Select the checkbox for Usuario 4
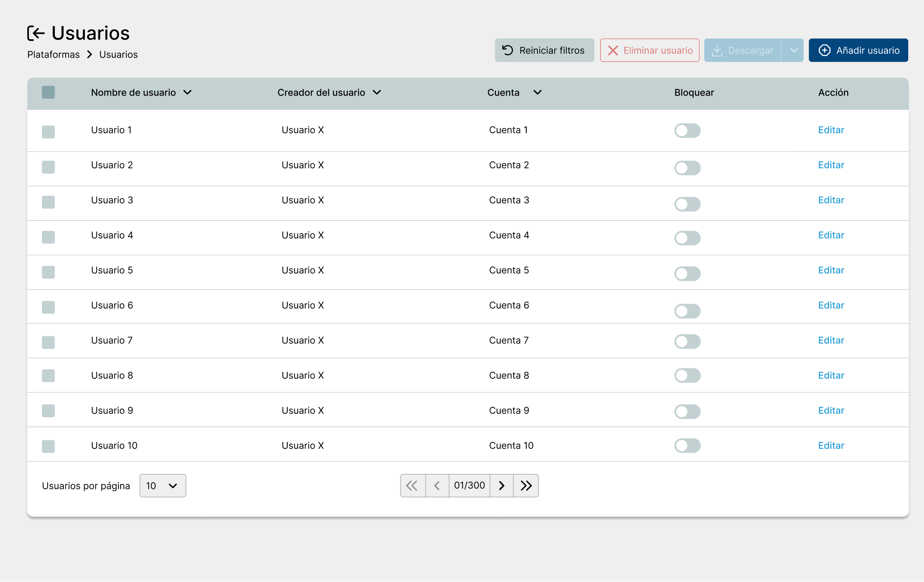The height and width of the screenshot is (582, 924). click(48, 237)
